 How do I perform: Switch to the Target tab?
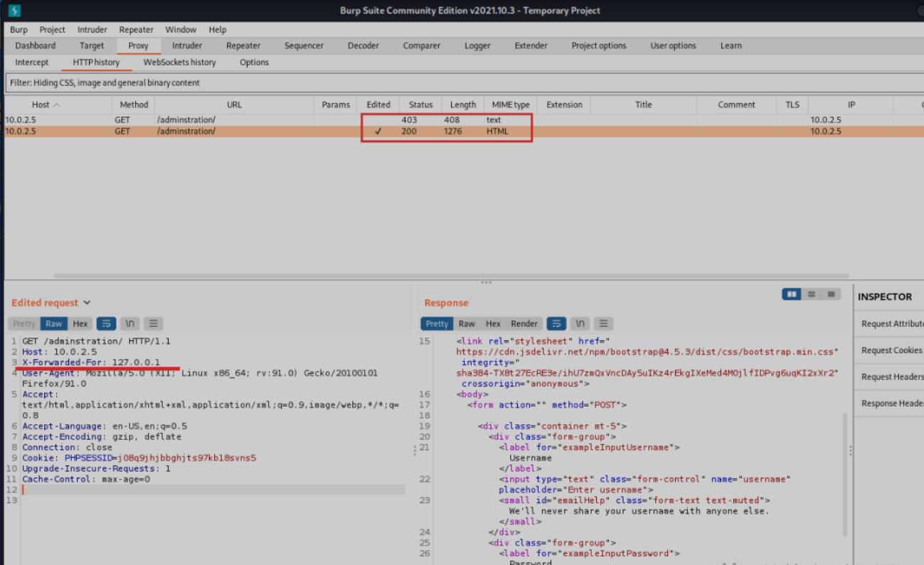[x=92, y=45]
